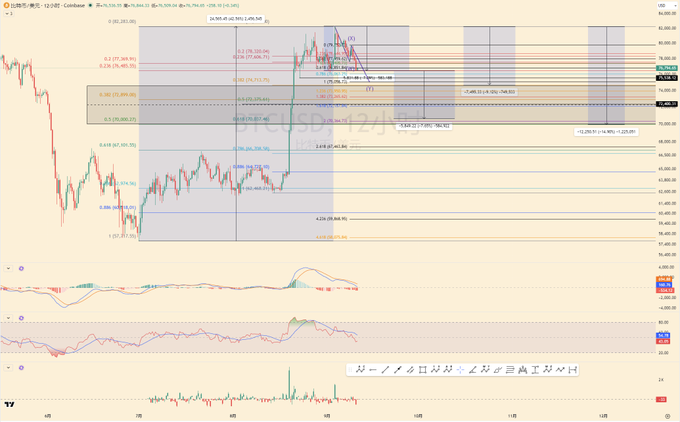Select the bars pattern tool icon
The height and width of the screenshot is (422, 680).
[x=523, y=370]
